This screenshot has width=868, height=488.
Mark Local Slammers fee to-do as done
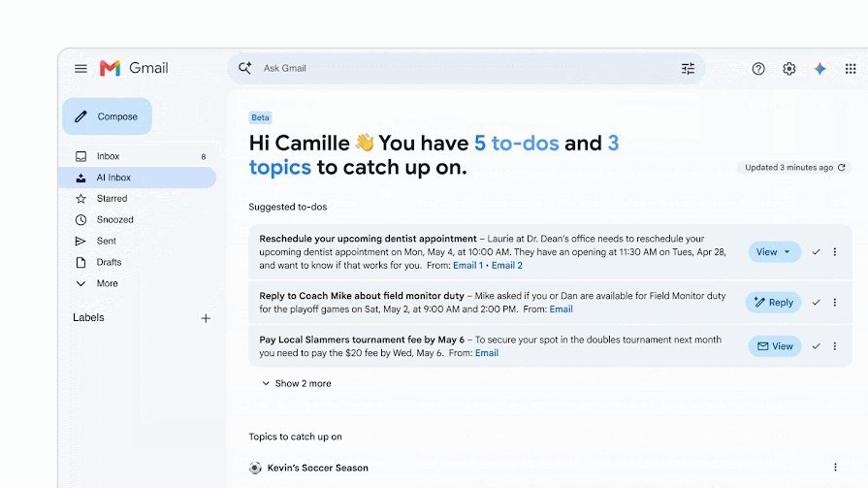click(816, 346)
